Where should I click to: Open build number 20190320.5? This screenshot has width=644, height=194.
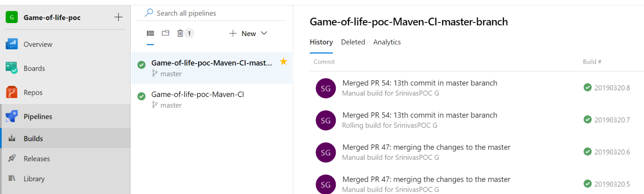[612, 184]
